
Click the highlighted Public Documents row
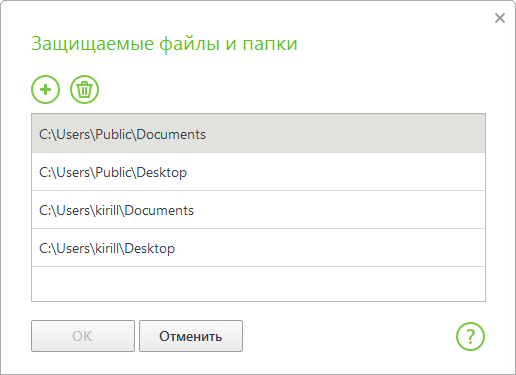[x=258, y=134]
